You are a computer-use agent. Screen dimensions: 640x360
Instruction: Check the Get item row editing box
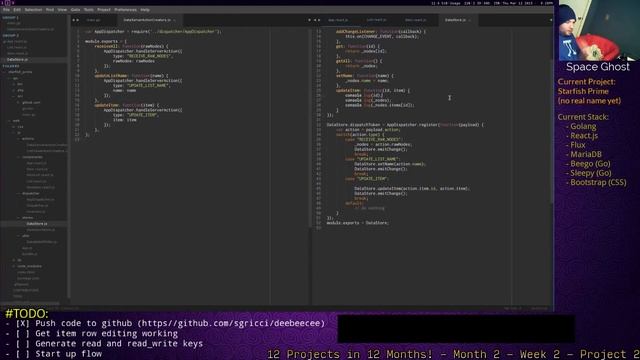point(22,333)
